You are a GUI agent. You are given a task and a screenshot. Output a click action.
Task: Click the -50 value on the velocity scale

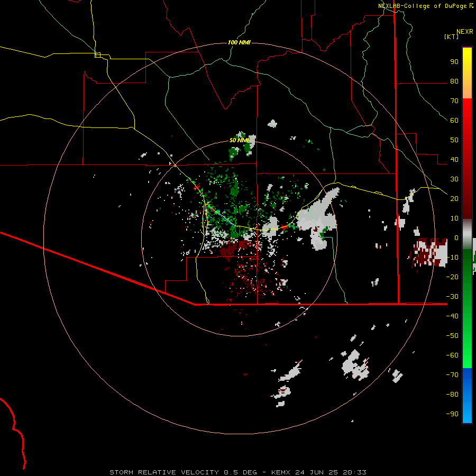[x=452, y=336]
